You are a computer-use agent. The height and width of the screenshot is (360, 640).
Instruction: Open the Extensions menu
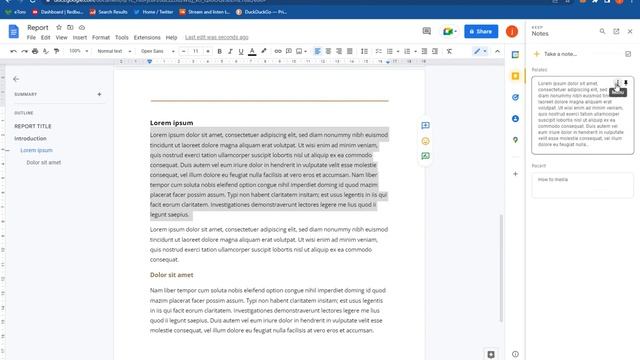point(147,38)
